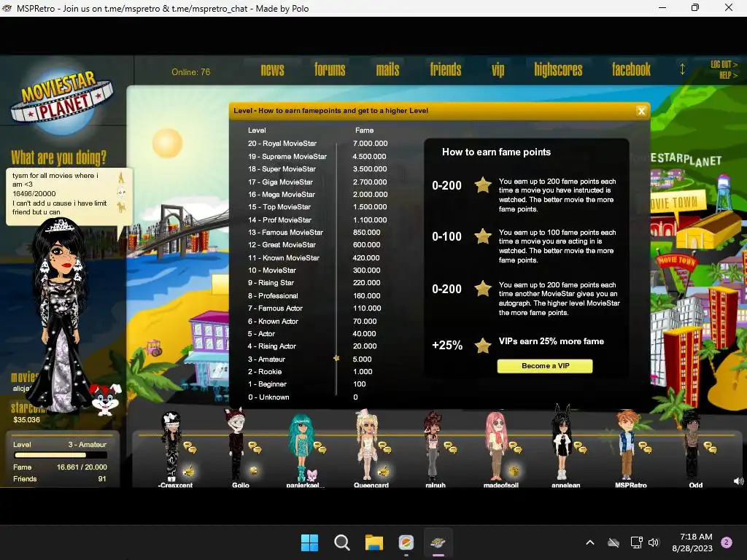The height and width of the screenshot is (560, 747).
Task: Open chat bubbles icon next to panierkael
Action: [320, 447]
